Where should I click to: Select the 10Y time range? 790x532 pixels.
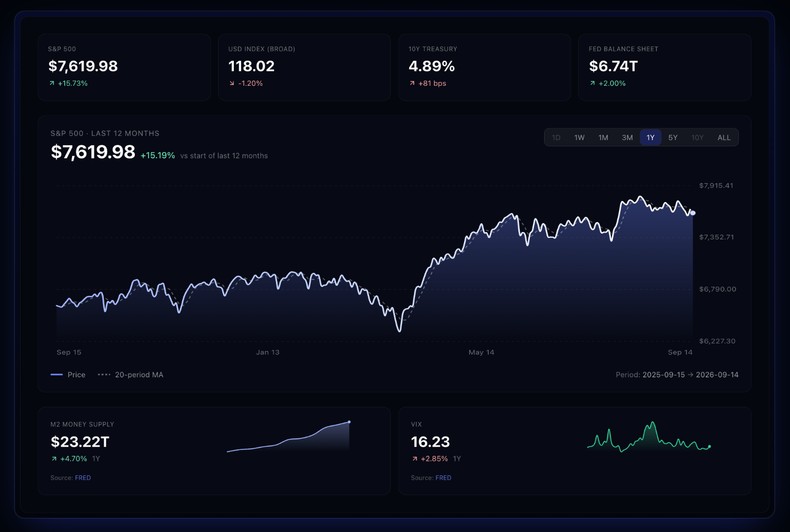pyautogui.click(x=697, y=138)
